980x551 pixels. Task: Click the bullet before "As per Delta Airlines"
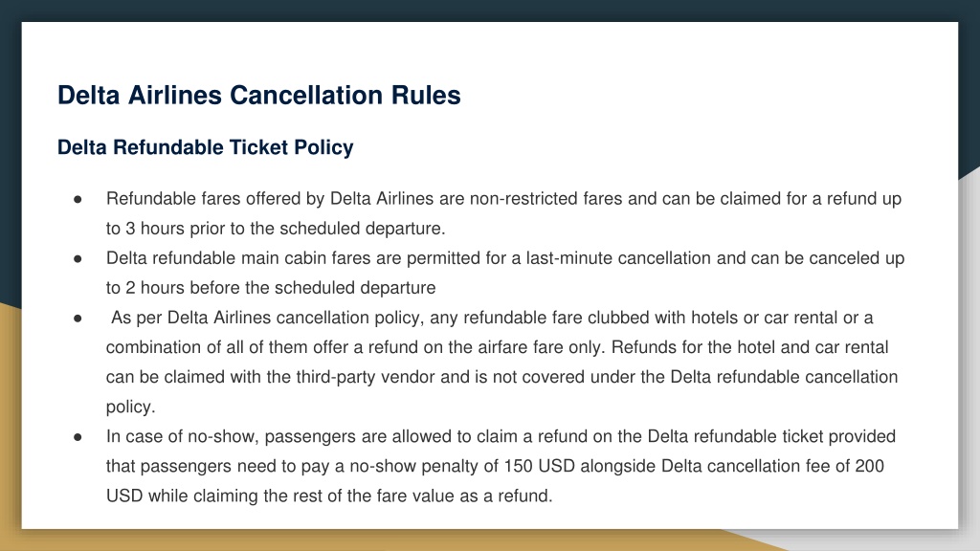[x=78, y=318]
